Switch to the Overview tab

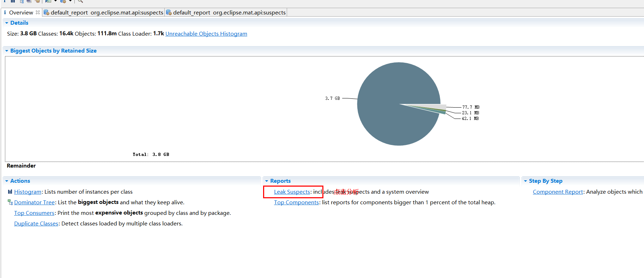point(21,12)
